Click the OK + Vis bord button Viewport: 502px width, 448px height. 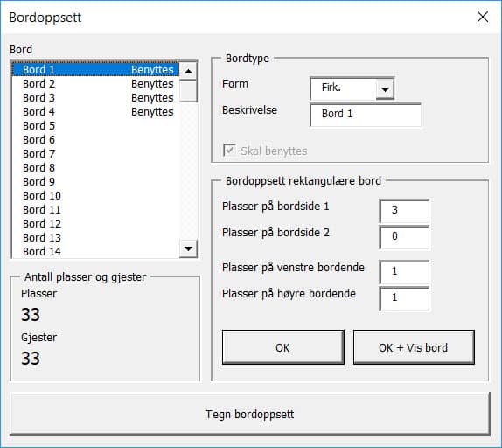[x=414, y=347]
